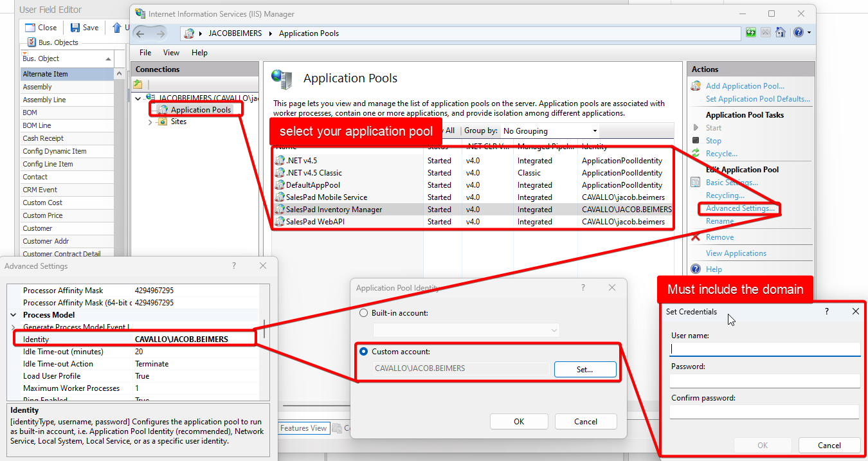Click the Set... button in Application Pool Identity
The width and height of the screenshot is (868, 461).
point(584,369)
